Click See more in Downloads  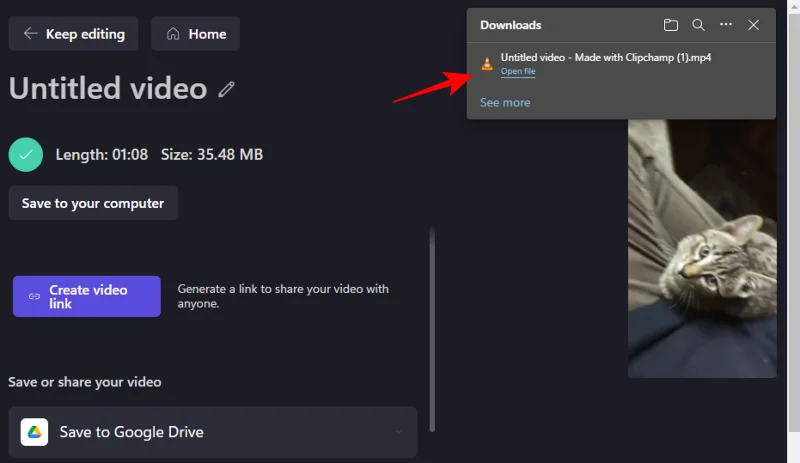(x=505, y=103)
